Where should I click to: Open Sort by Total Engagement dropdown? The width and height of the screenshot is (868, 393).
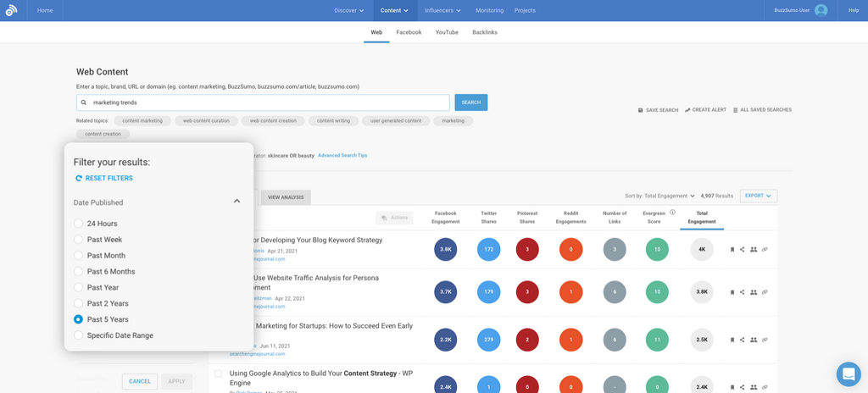[660, 196]
